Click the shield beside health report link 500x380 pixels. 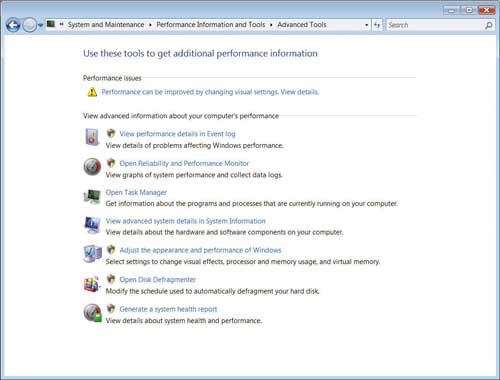(111, 309)
